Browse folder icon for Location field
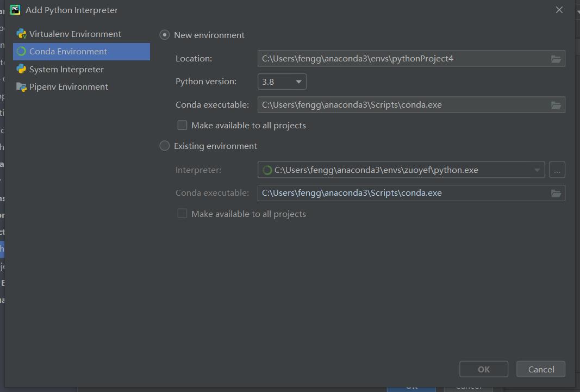 556,59
